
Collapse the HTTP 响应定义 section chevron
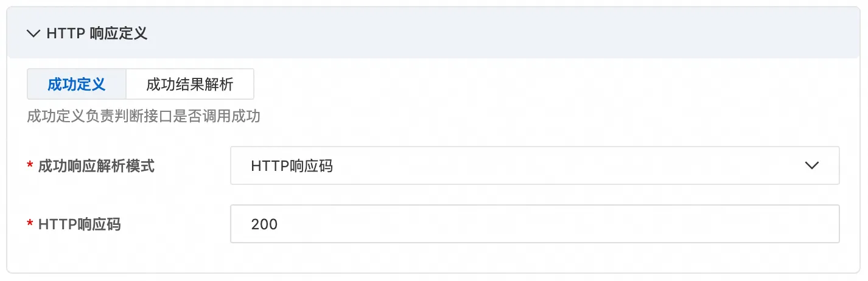pos(33,33)
